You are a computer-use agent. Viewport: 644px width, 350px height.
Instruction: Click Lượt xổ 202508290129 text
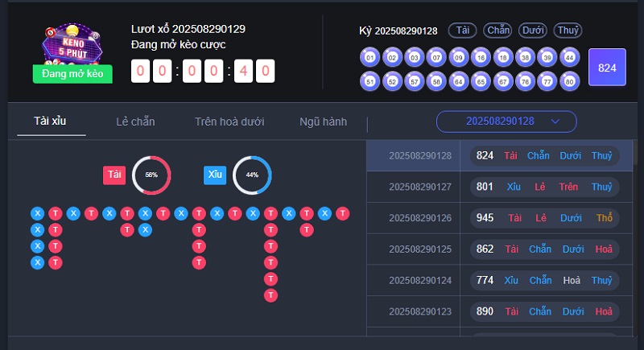188,29
